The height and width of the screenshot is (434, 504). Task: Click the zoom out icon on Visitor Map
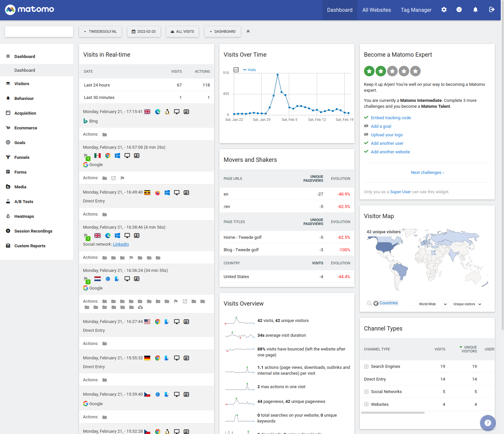(369, 303)
